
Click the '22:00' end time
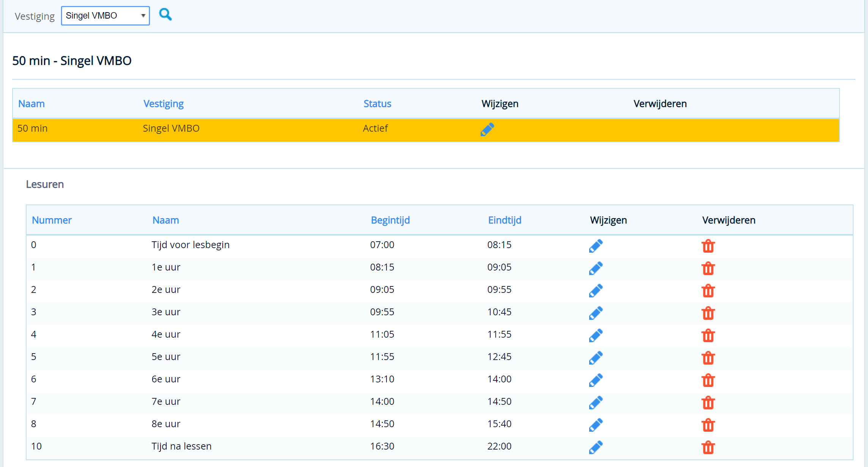coord(499,446)
